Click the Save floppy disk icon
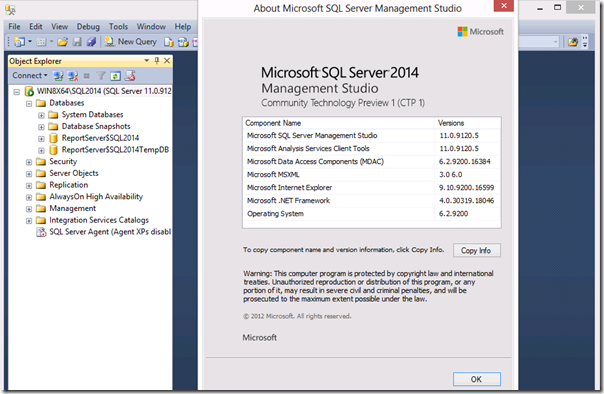This screenshot has width=604, height=394. coord(77,42)
